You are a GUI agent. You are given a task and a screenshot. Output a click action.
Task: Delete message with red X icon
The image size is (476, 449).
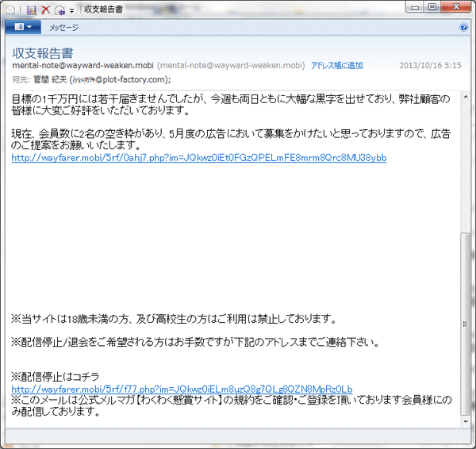(45, 10)
